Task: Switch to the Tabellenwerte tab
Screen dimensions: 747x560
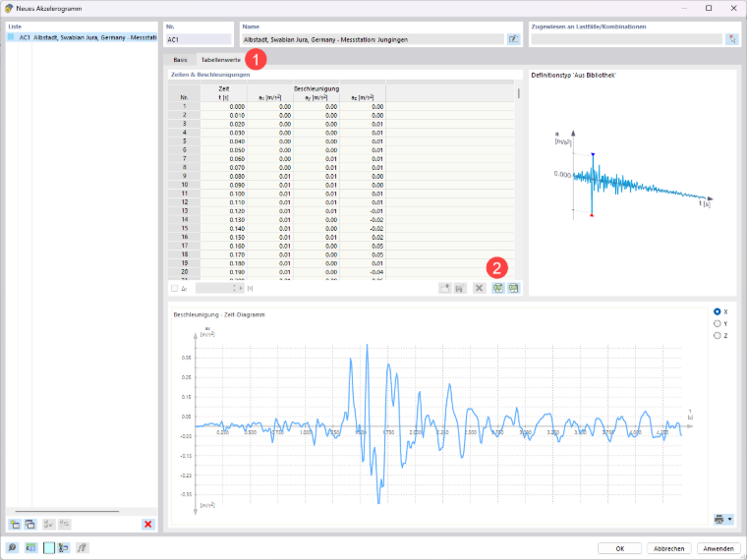Action: 220,60
